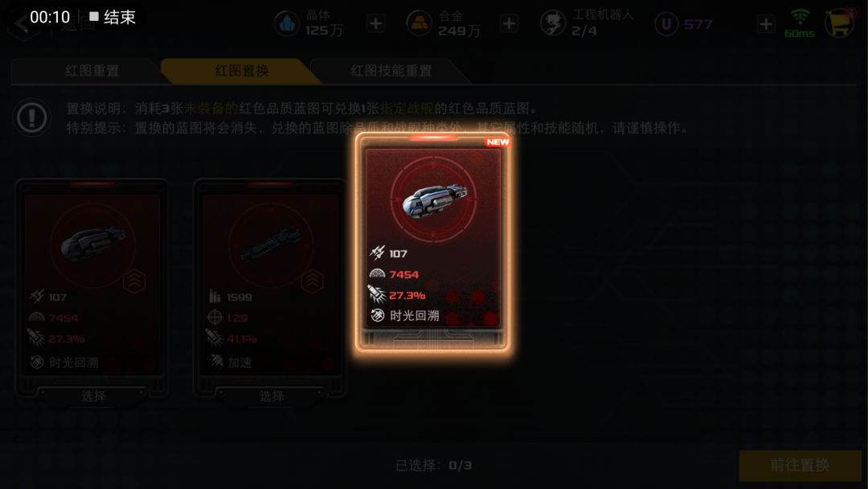Click the back arrow icon
The height and width of the screenshot is (489, 868).
21,24
